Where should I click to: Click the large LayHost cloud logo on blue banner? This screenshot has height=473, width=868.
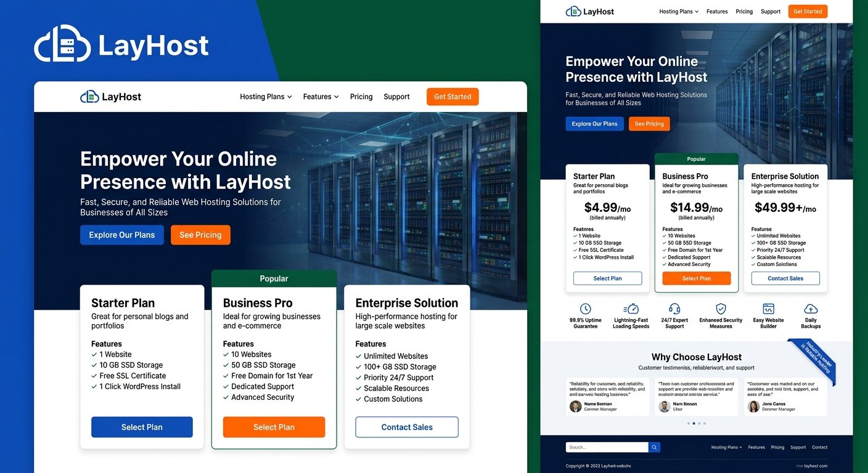[62, 43]
